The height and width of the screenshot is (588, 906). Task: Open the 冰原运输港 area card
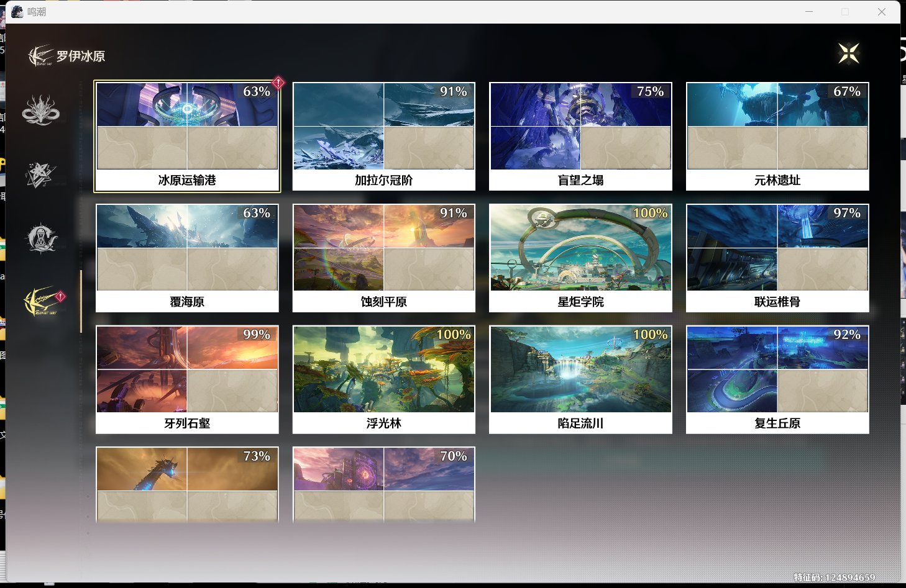click(187, 137)
